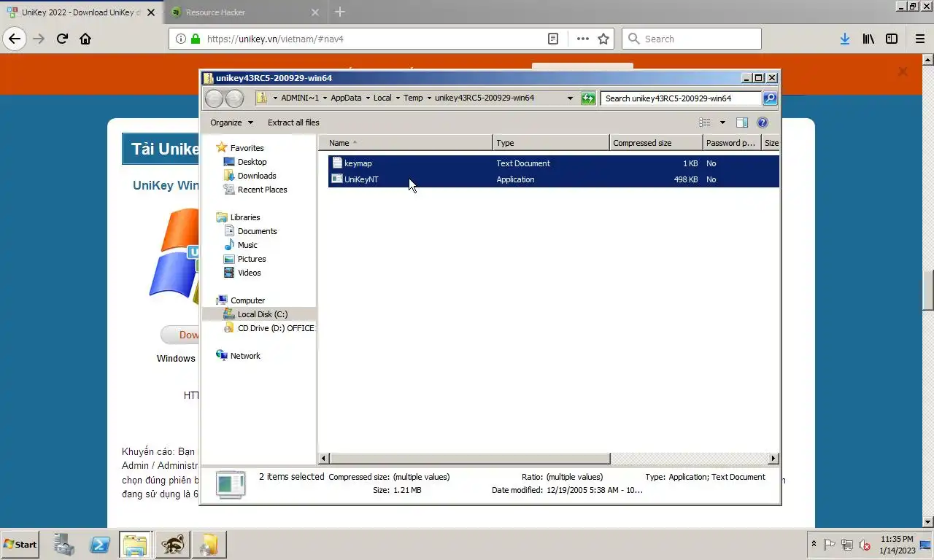Close the Resource Hacker tab
This screenshot has width=934, height=560.
(x=315, y=12)
